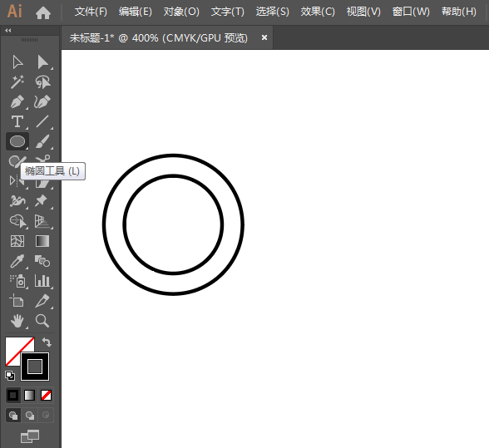Select the Direct Selection tool
489x448 pixels.
coord(42,62)
